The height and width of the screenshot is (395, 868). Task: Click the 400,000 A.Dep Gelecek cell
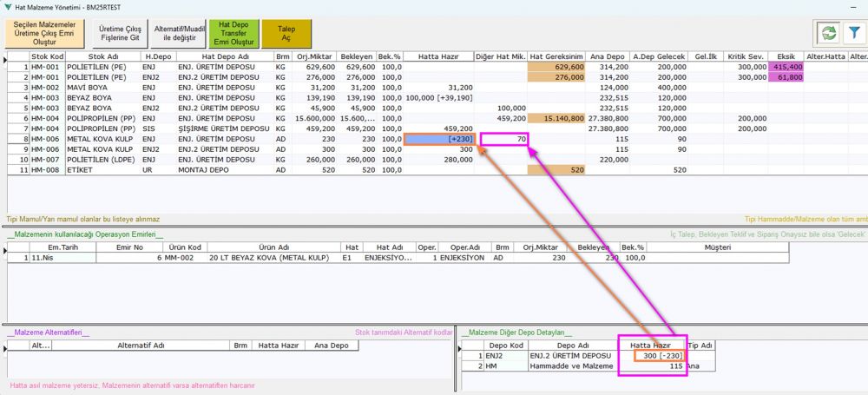pyautogui.click(x=659, y=88)
